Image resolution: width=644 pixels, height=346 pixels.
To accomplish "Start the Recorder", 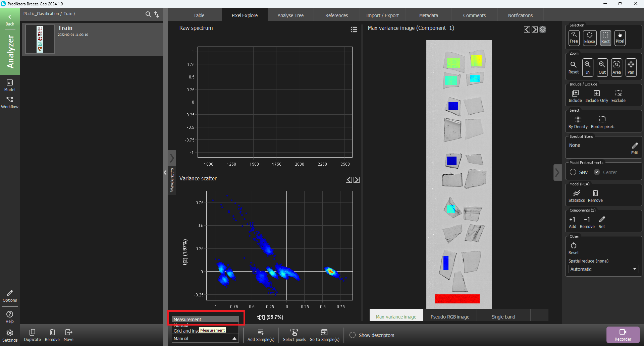I will coord(623,335).
